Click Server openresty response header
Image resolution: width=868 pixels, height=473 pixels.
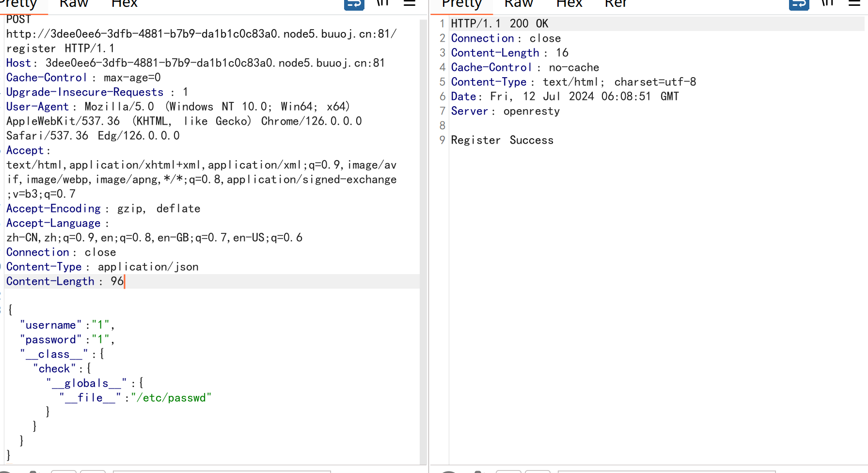[x=505, y=111]
